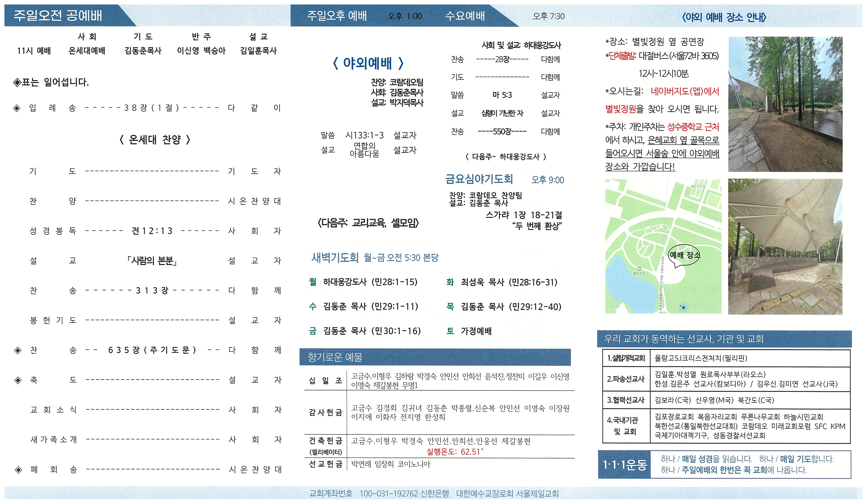Click 2.파송선교사 table cell
The width and height of the screenshot is (868, 504).
626,379
